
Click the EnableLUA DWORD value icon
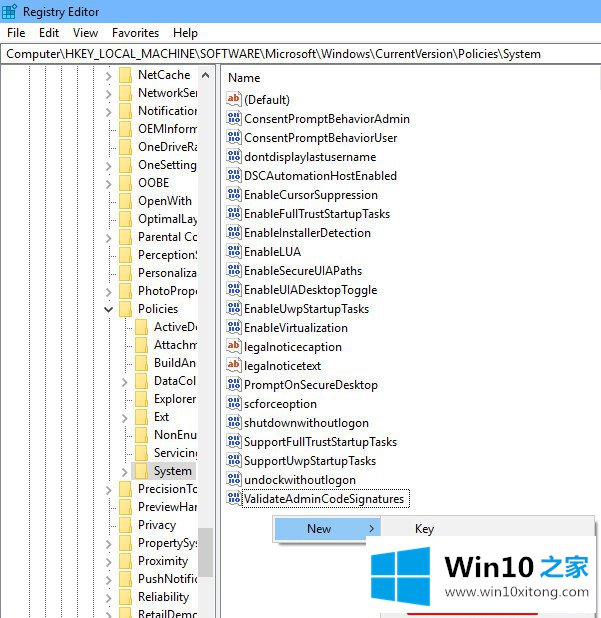(234, 252)
